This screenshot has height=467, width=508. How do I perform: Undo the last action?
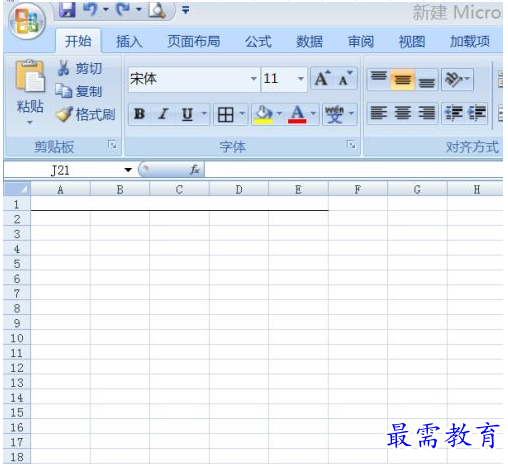pyautogui.click(x=90, y=9)
